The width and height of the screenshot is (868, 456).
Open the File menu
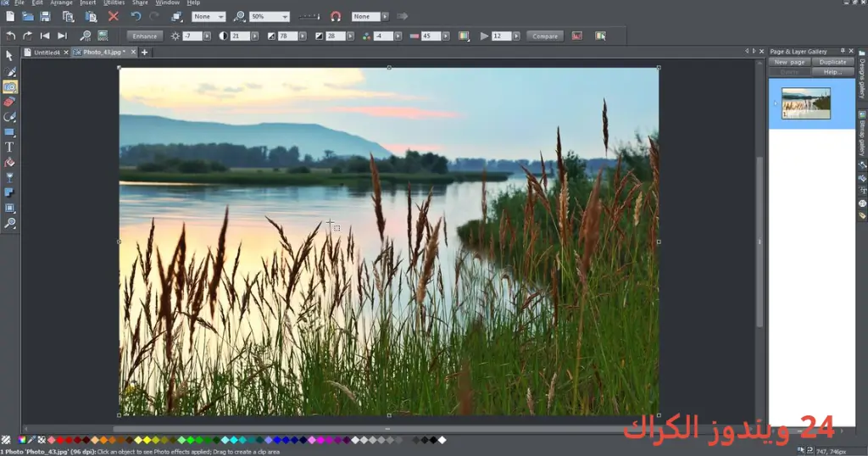(x=19, y=3)
